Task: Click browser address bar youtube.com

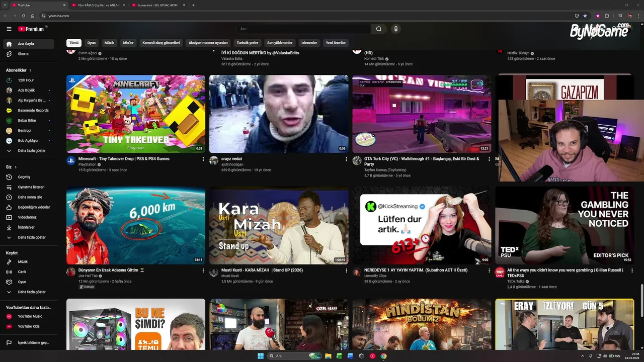Action: coord(58,16)
